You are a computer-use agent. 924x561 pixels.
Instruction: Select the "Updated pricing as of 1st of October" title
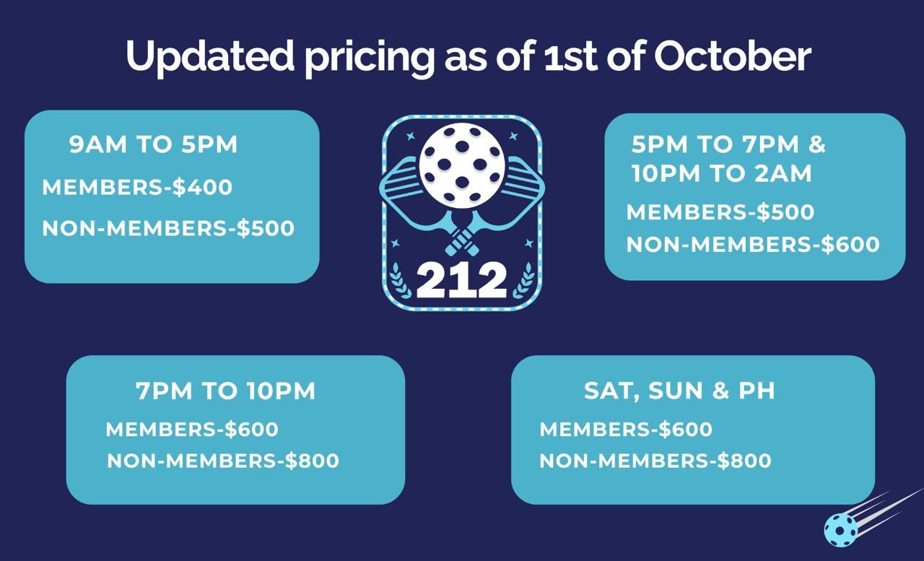coord(468,56)
